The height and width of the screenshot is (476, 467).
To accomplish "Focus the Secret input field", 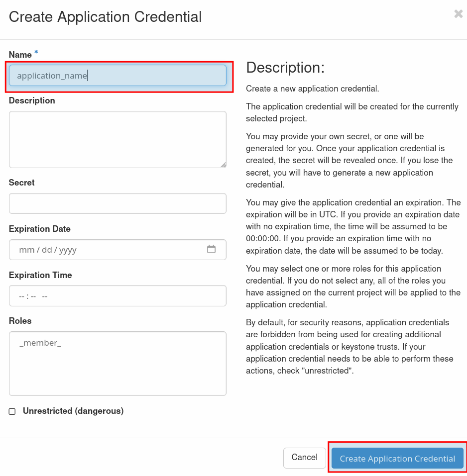I will coord(117,203).
